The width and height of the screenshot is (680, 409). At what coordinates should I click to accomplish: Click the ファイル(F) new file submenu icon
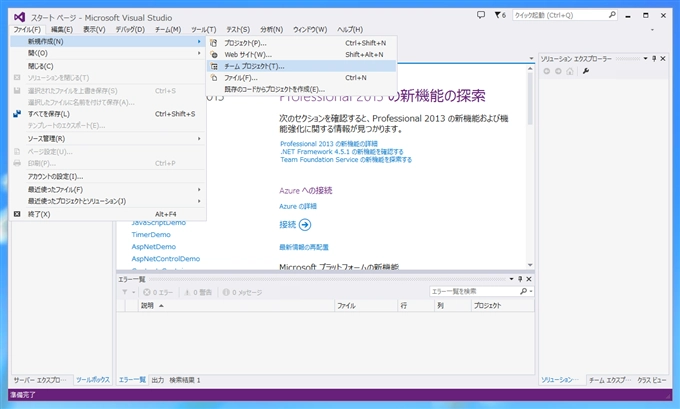tap(213, 78)
